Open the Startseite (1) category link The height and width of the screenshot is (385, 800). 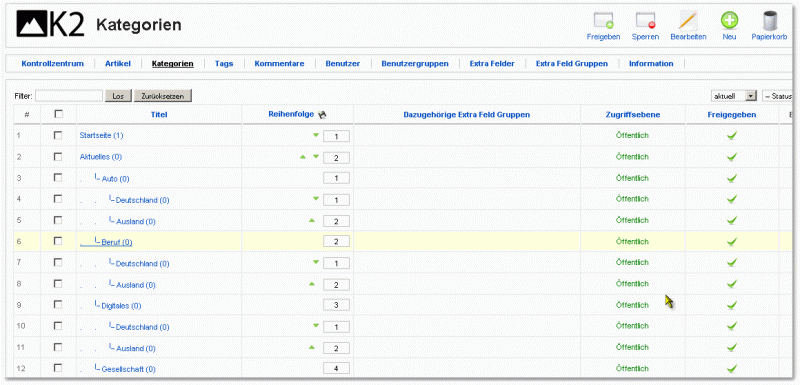(x=102, y=136)
